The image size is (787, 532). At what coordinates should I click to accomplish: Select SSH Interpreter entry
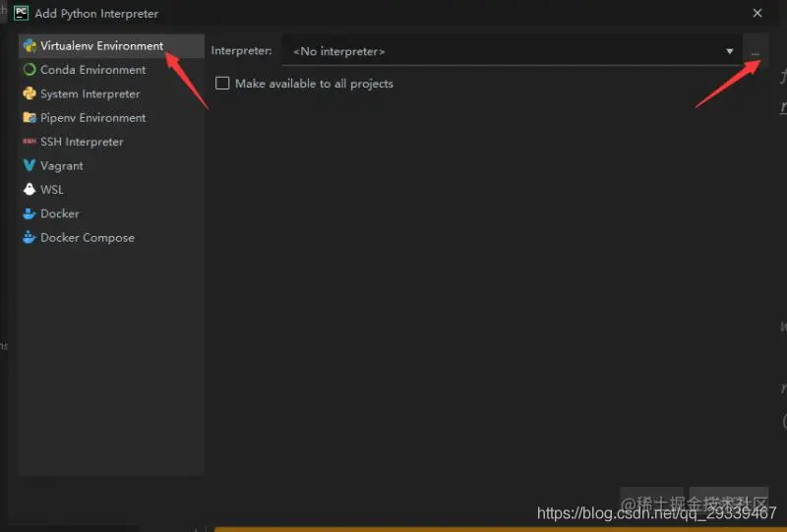pos(111,142)
